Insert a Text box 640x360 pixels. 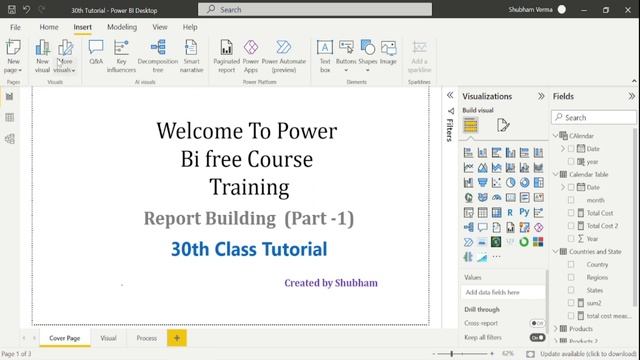click(325, 56)
